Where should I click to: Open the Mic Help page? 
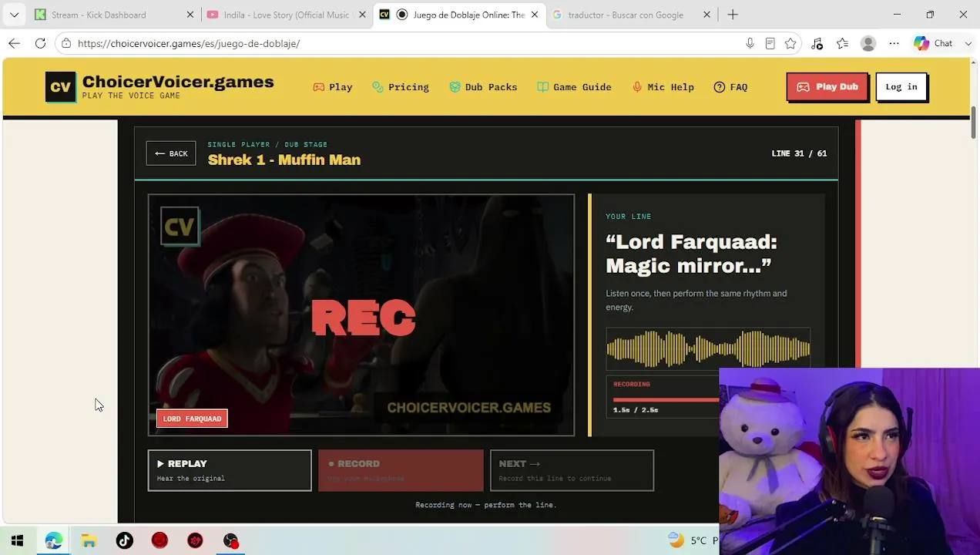point(663,87)
